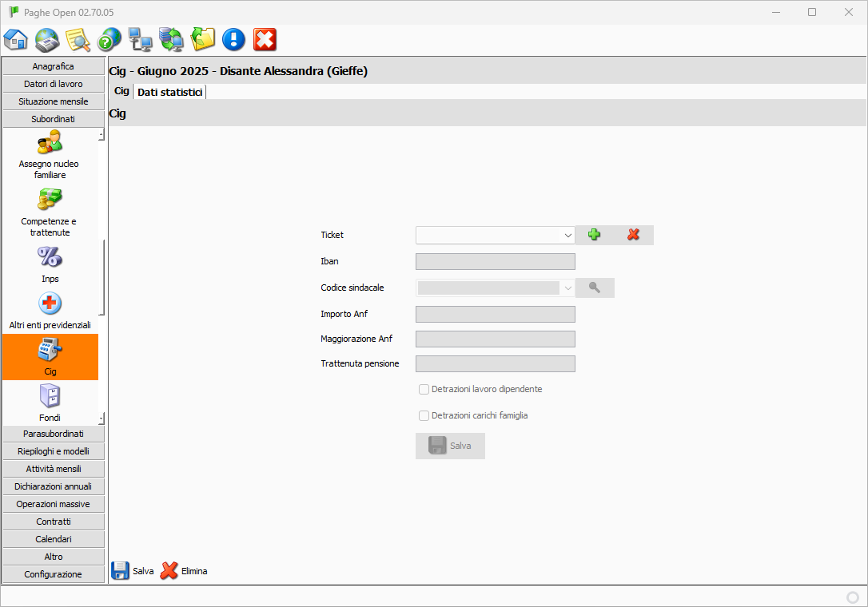
Task: Click the Iban input field
Action: (495, 262)
